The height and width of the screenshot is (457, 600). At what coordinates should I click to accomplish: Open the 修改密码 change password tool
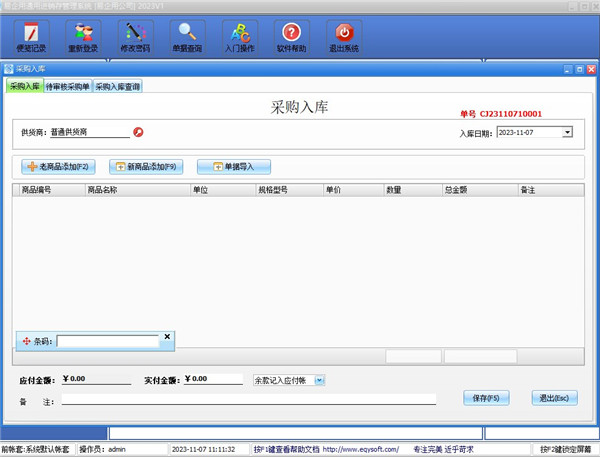(x=135, y=38)
